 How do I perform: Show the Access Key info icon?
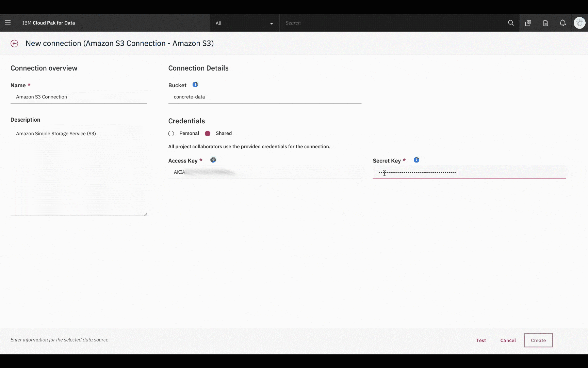(213, 160)
